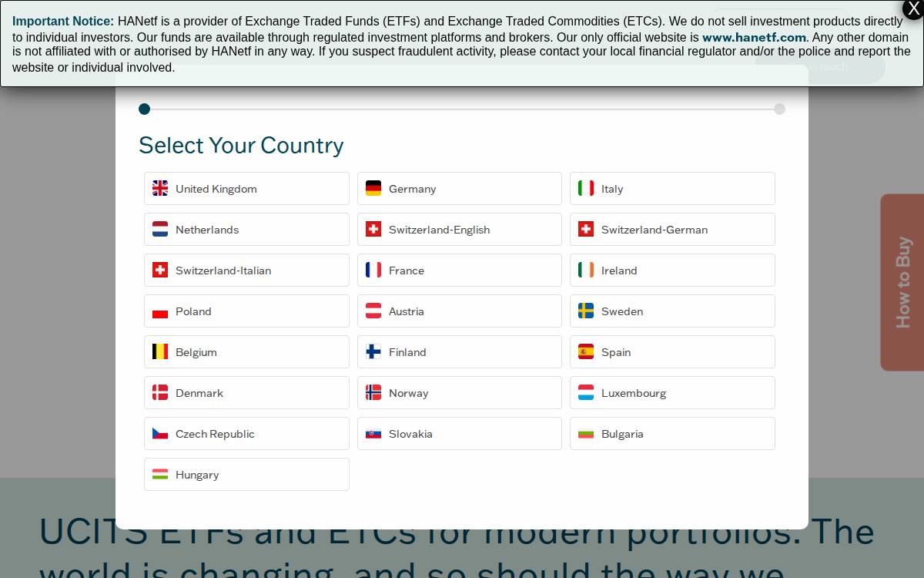Click the Luxembourg flag icon
Viewport: 924px width, 578px height.
(x=586, y=392)
